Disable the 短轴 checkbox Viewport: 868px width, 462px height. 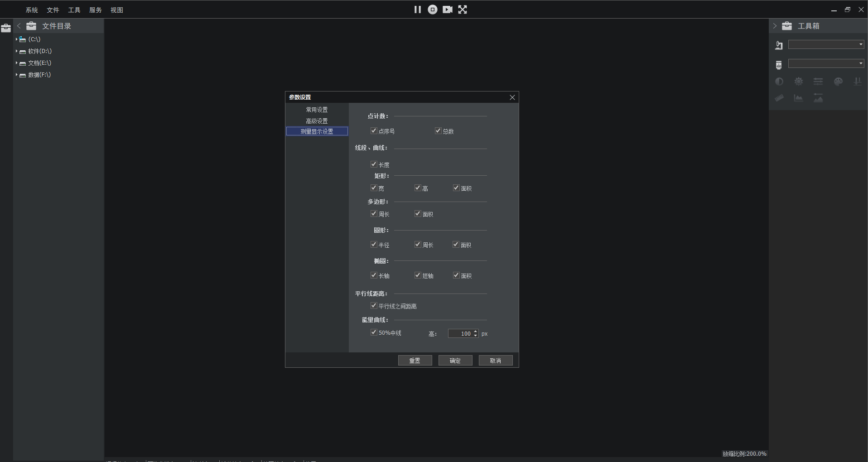click(x=418, y=275)
